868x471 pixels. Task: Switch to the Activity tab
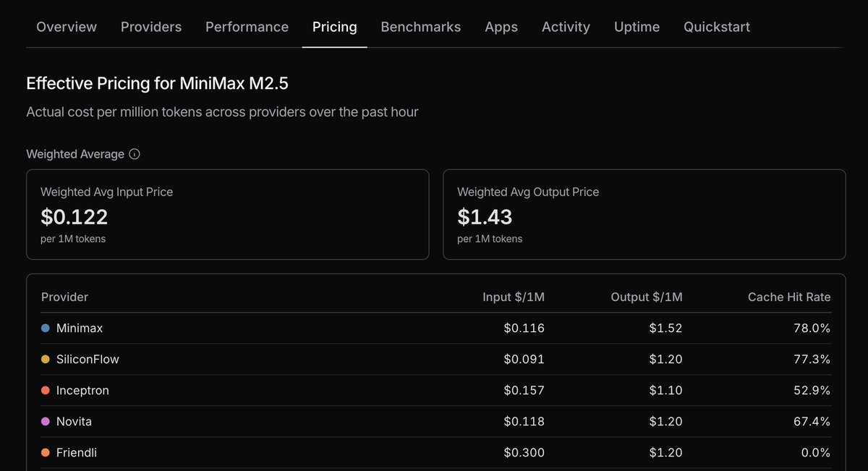click(x=566, y=27)
